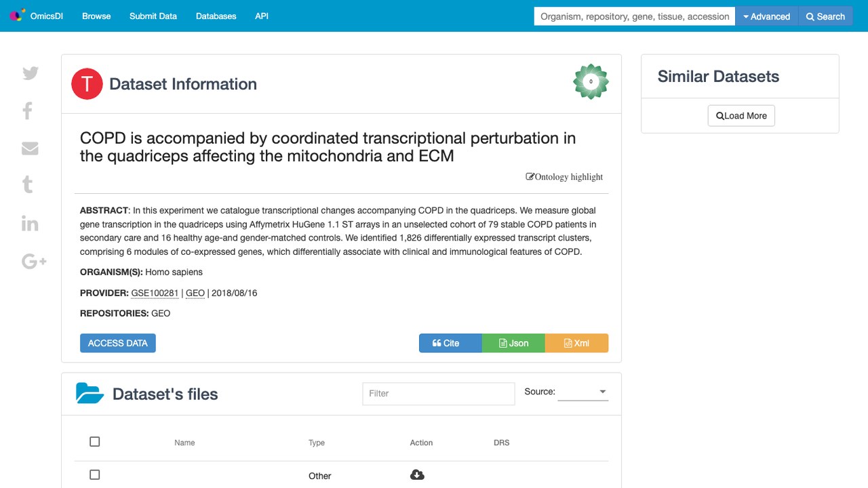Share dataset via Twitter icon
868x488 pixels.
pyautogui.click(x=31, y=73)
